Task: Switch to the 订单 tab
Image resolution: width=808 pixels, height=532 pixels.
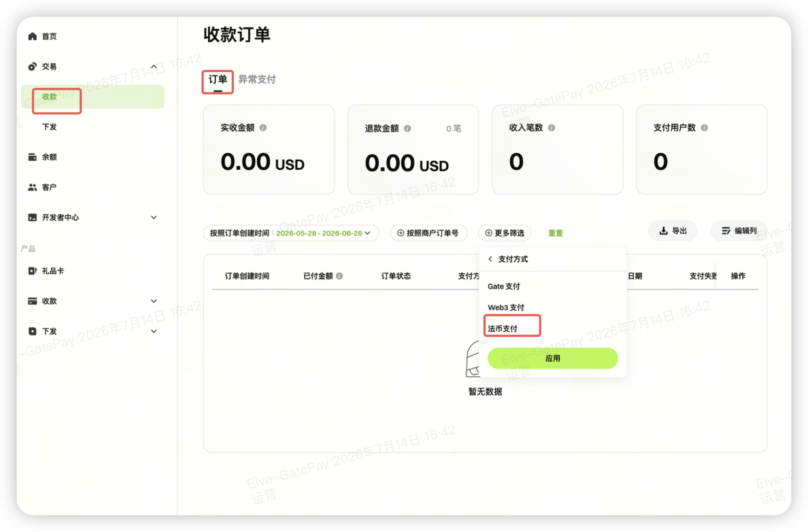Action: click(x=218, y=80)
